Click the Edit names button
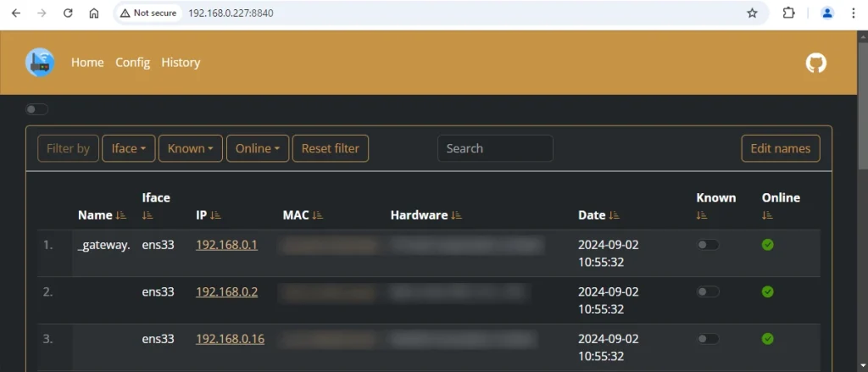868x372 pixels. 780,148
